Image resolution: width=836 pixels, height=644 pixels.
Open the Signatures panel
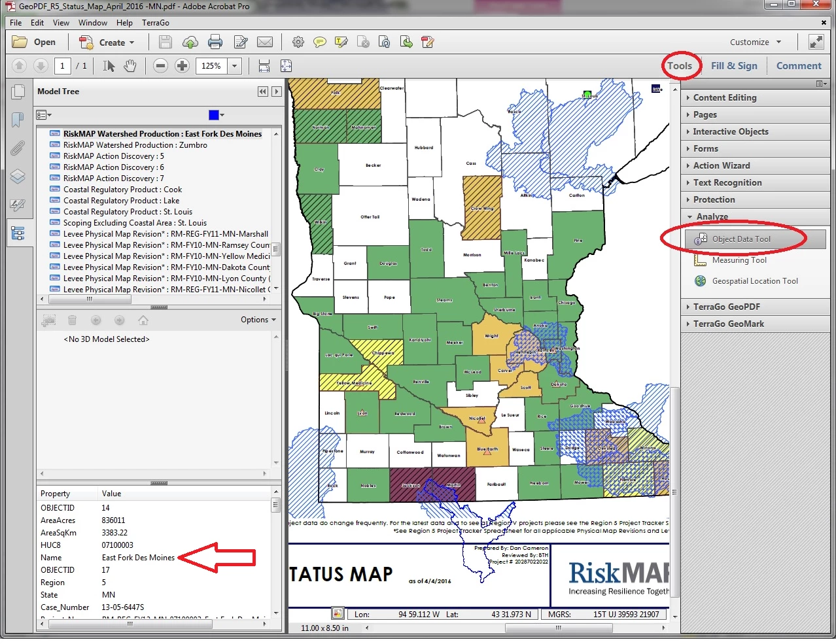18,205
